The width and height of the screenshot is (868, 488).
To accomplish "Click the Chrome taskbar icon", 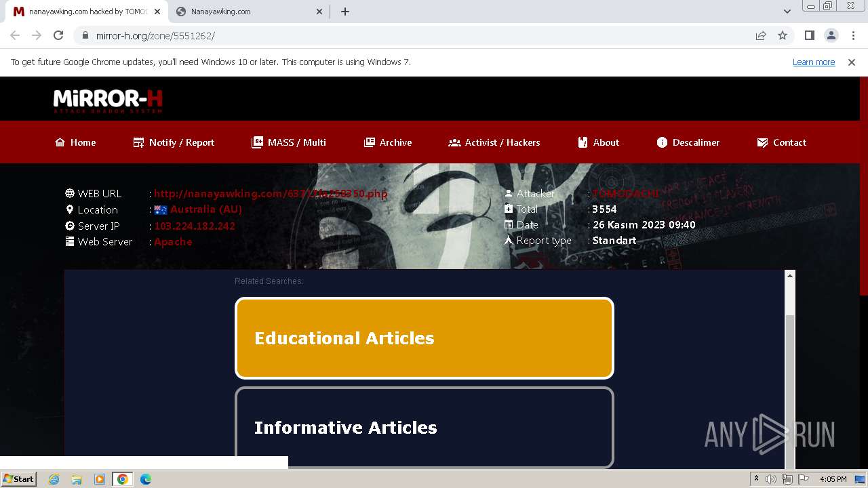I will click(123, 479).
